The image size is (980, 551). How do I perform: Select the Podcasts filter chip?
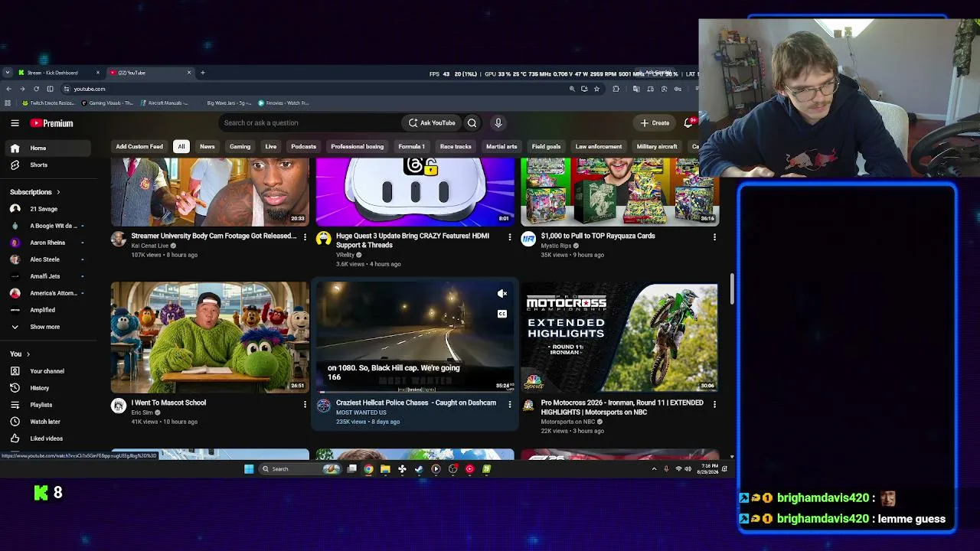pyautogui.click(x=303, y=146)
